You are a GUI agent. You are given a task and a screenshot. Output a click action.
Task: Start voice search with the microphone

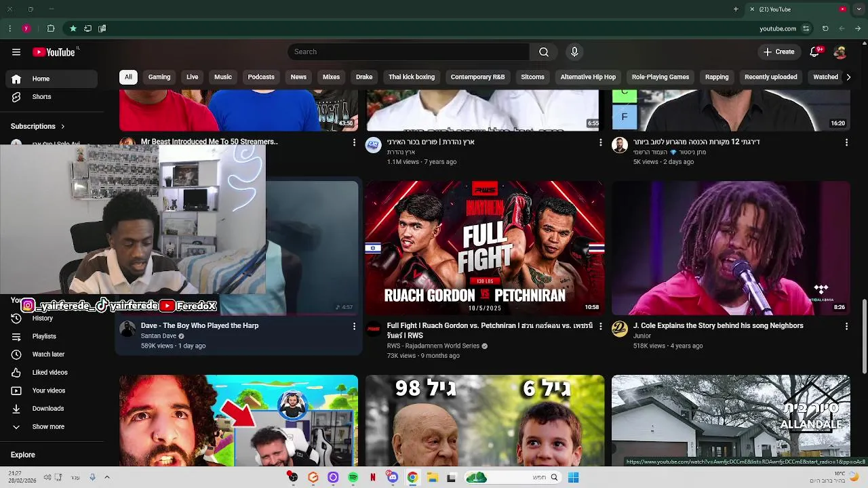tap(574, 52)
